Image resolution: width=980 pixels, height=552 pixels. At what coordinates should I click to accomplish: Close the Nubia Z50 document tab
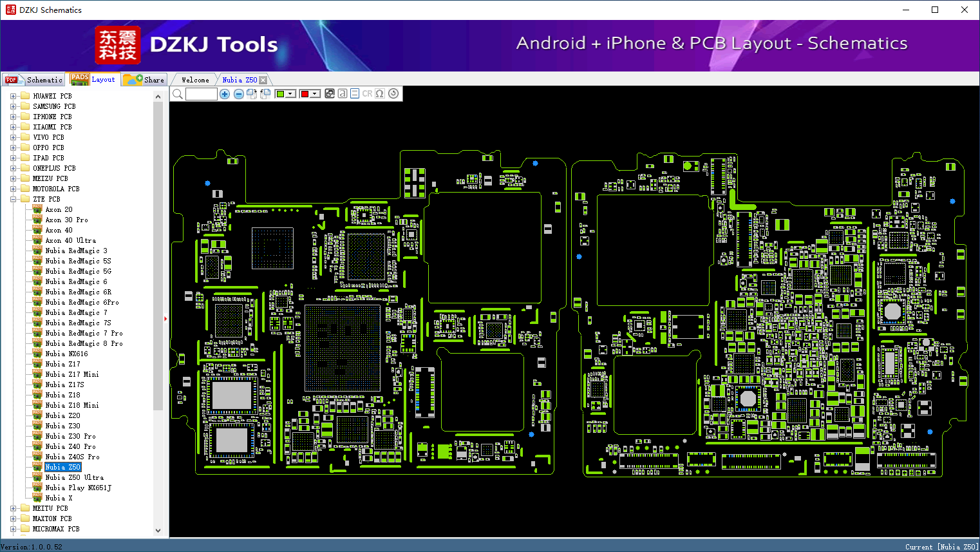(x=263, y=80)
